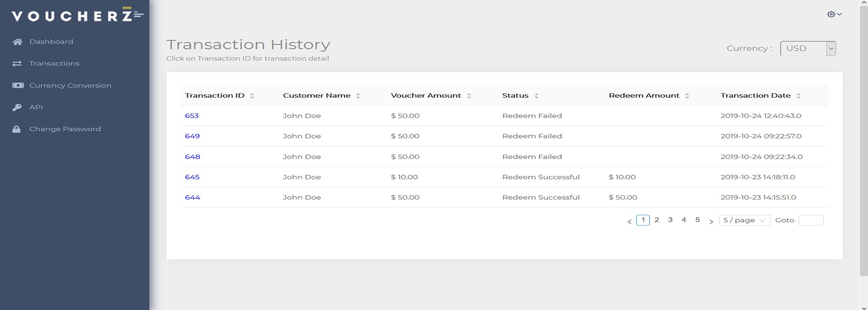Click the Currency Conversion money icon
The height and width of the screenshot is (310, 868).
18,85
